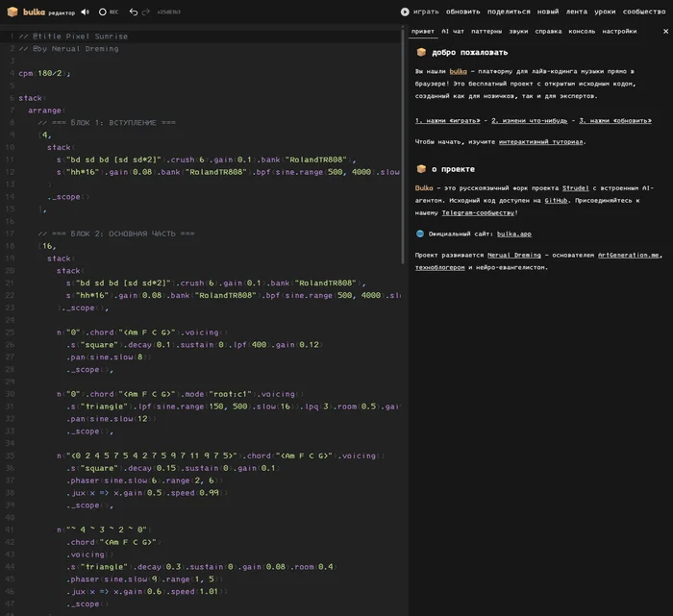Switch to the справка tab
Viewport: 673px width, 616px height.
pyautogui.click(x=548, y=32)
